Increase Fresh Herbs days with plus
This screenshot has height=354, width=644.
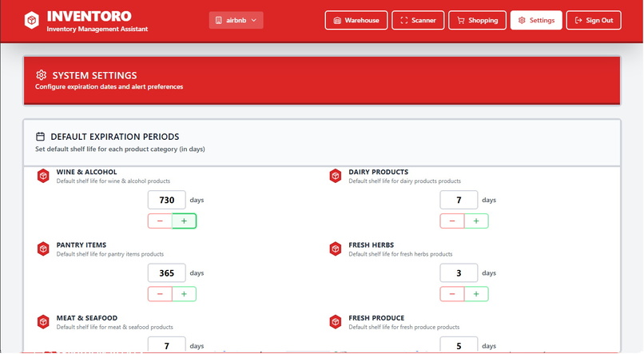(476, 294)
